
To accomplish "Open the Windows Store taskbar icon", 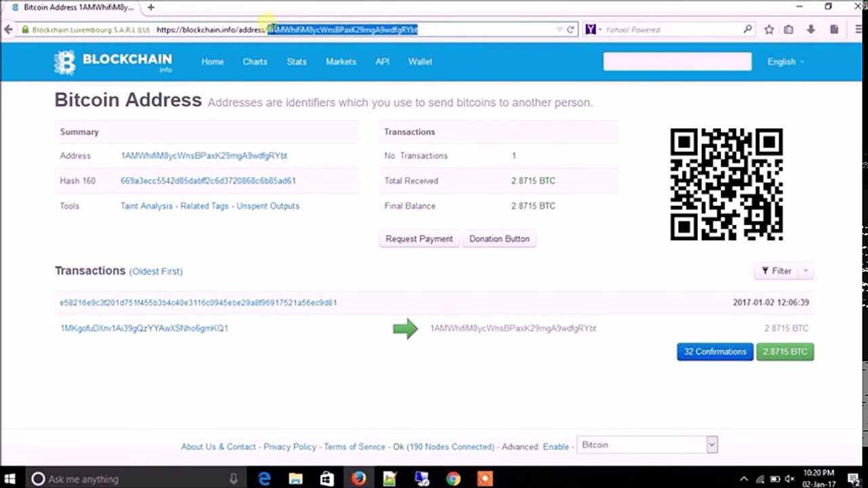I will point(327,479).
